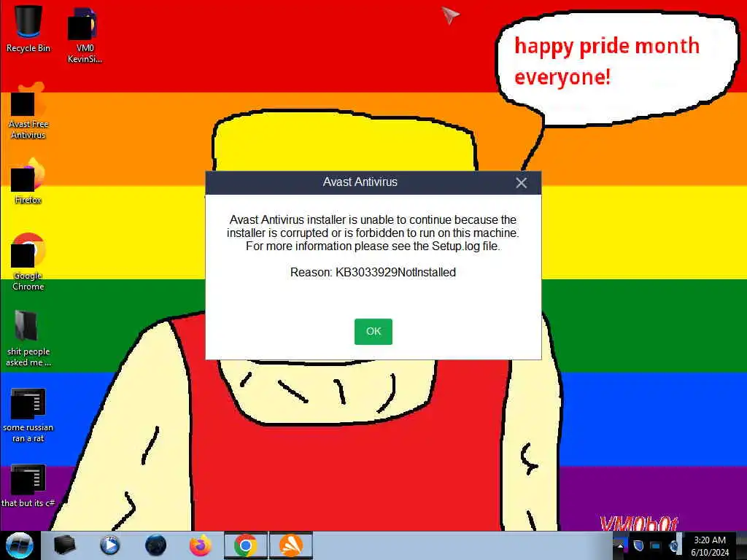Click OK in the Avast Antivirus dialog
Image resolution: width=747 pixels, height=560 pixels.
[373, 332]
